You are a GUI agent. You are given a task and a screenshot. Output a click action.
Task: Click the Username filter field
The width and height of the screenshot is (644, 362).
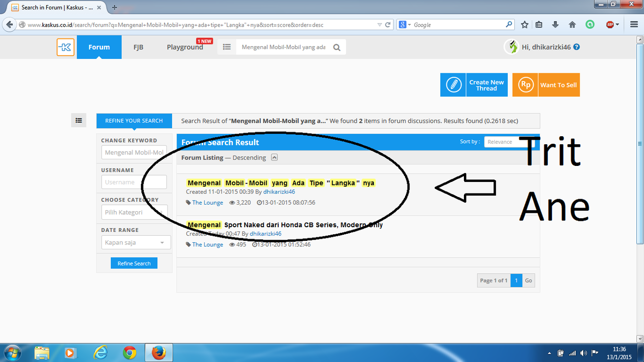point(134,182)
